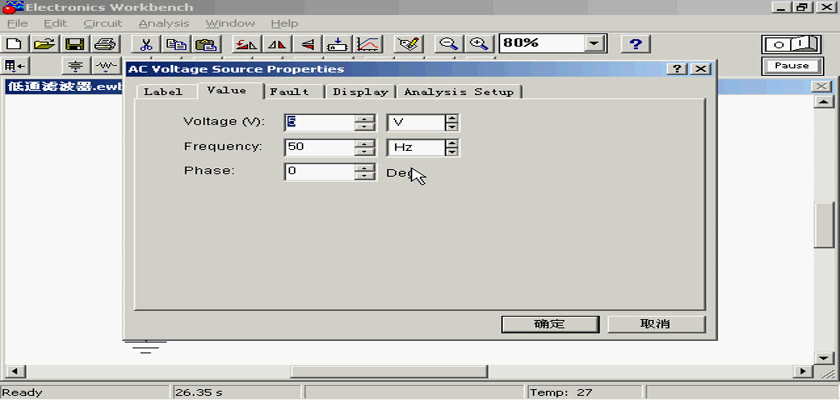Viewport: 840px width, 400px height.
Task: Zoom out with magnifier minus icon
Action: (x=449, y=44)
